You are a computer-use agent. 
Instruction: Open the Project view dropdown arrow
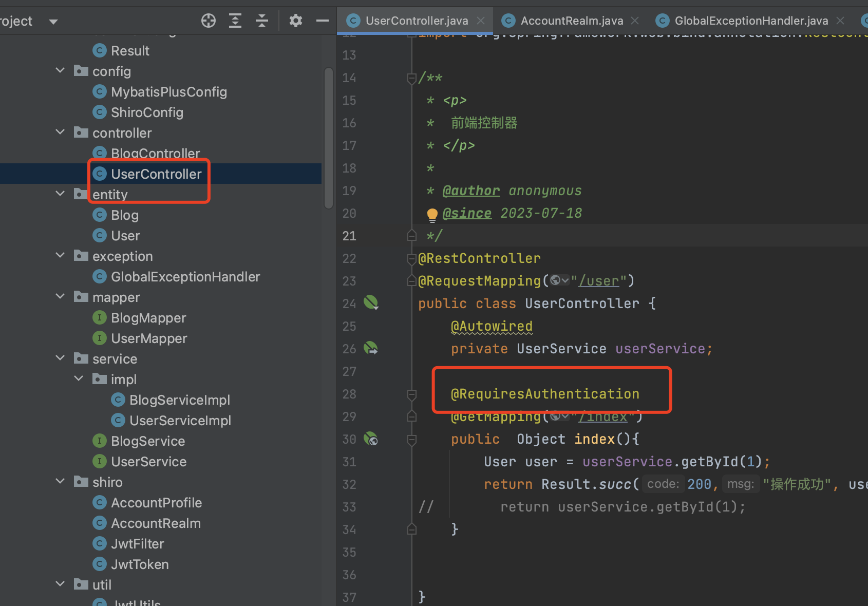pyautogui.click(x=53, y=22)
